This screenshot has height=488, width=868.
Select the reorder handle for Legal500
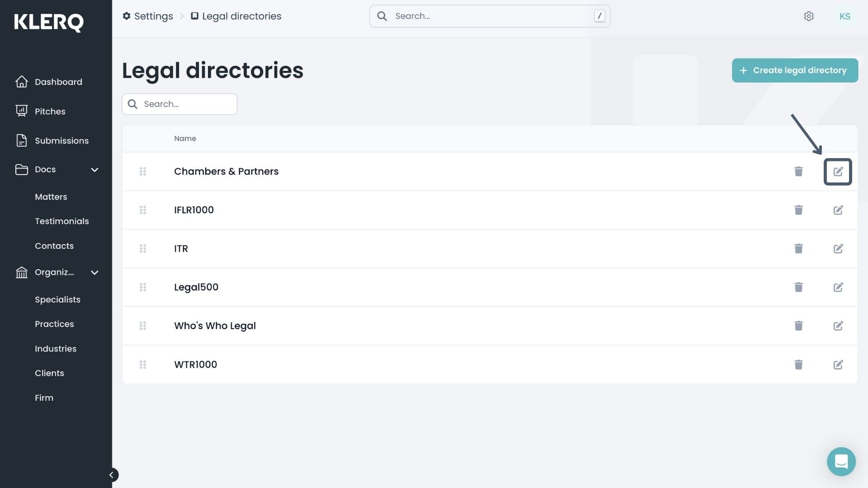[x=143, y=287]
